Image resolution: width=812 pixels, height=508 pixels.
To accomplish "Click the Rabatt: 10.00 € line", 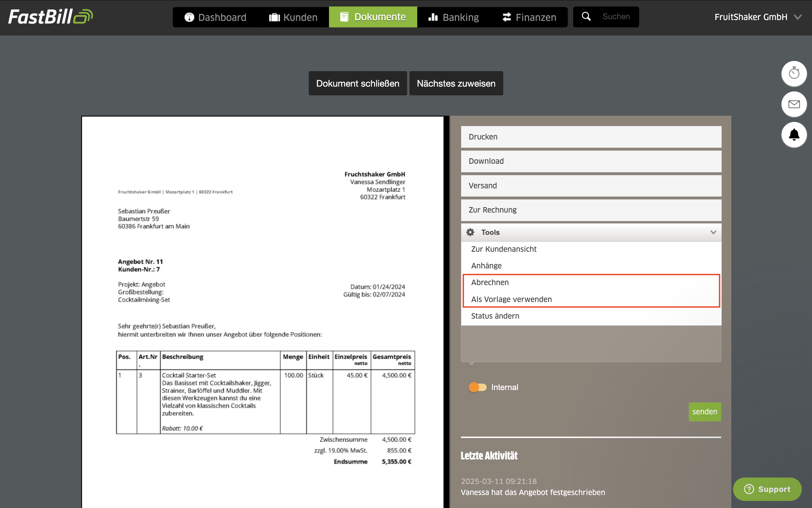I will pos(182,428).
